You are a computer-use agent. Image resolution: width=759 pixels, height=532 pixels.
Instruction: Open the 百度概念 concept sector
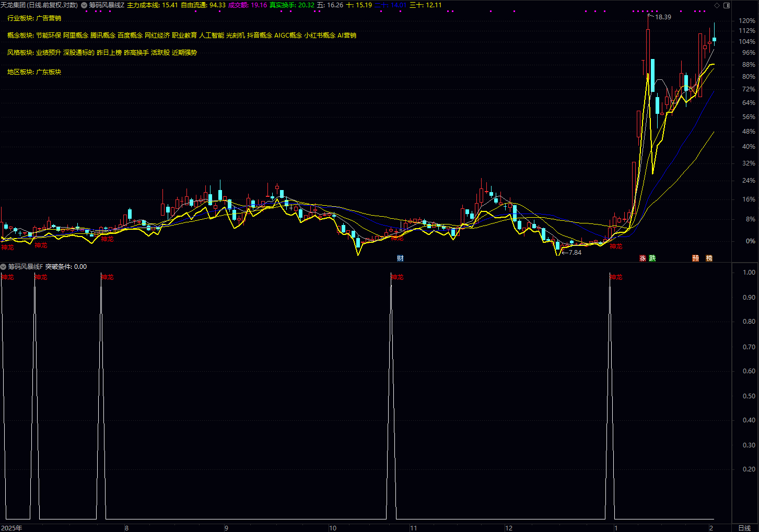130,36
